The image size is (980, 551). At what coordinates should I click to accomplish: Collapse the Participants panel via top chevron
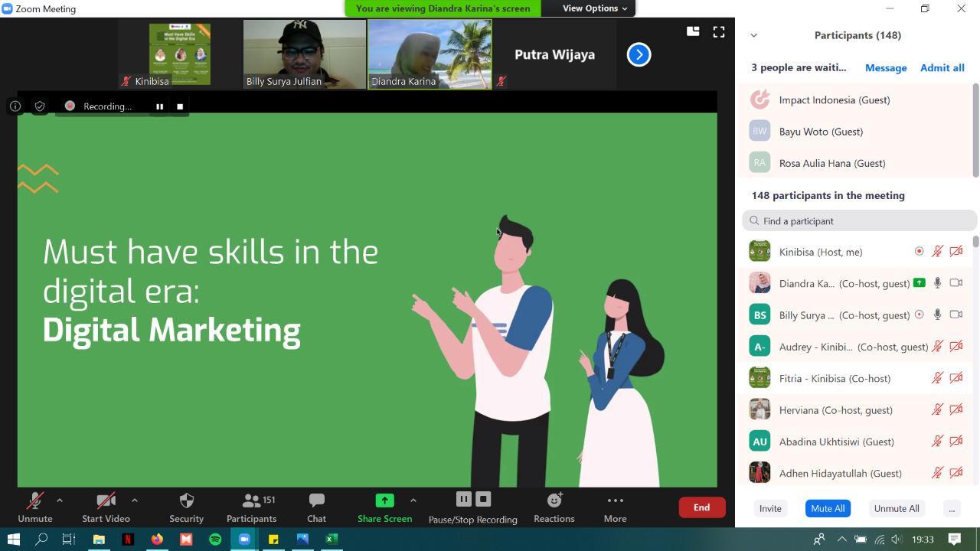click(753, 35)
